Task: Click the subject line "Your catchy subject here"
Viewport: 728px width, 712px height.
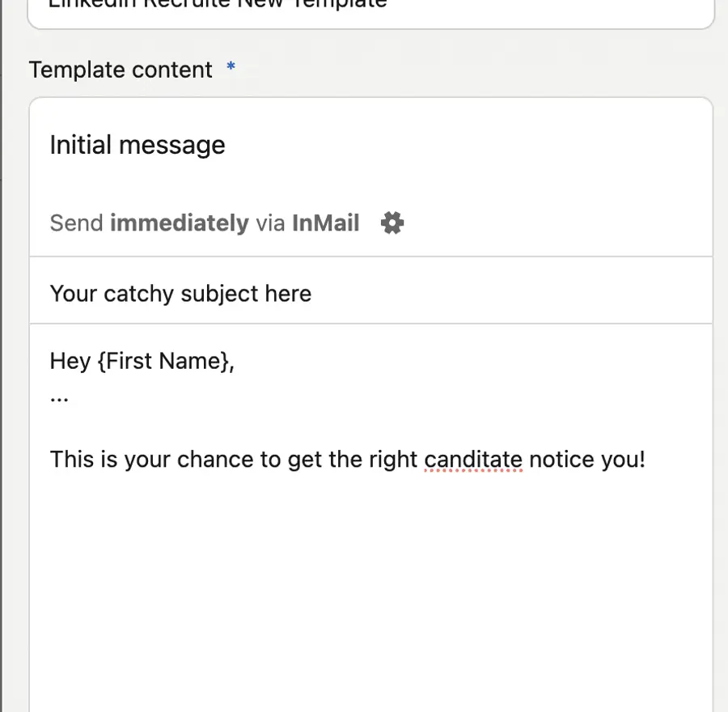Action: coord(180,293)
